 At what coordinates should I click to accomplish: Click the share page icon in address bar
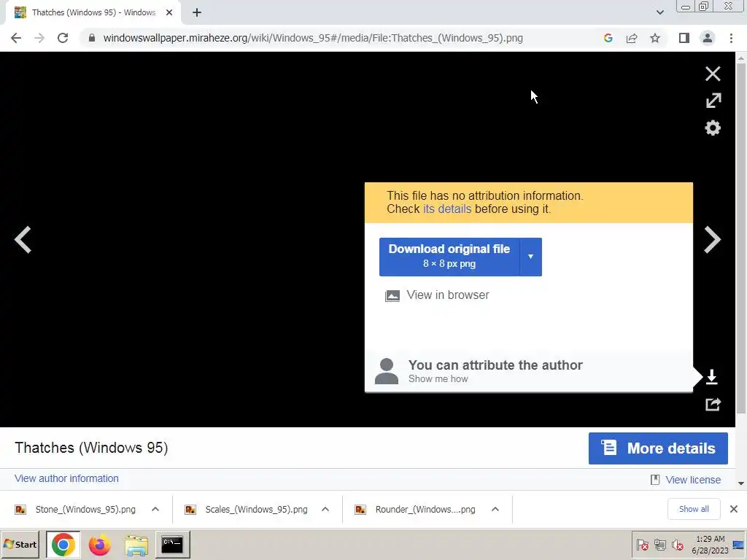tap(632, 38)
